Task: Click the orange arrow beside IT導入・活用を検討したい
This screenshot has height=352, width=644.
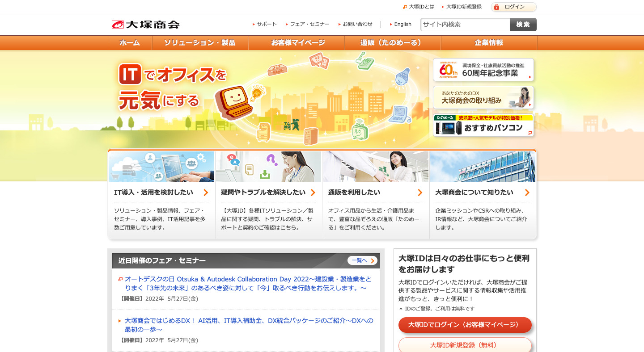Action: [x=206, y=193]
